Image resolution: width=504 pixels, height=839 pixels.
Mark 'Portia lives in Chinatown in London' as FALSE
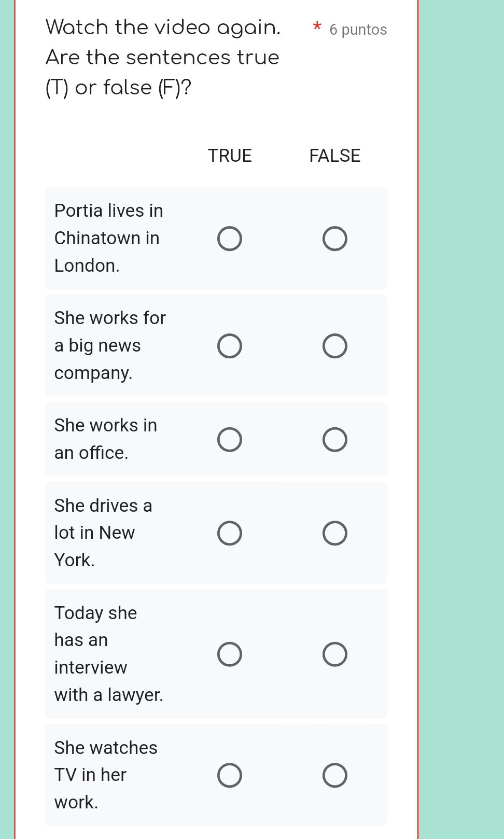pos(334,239)
